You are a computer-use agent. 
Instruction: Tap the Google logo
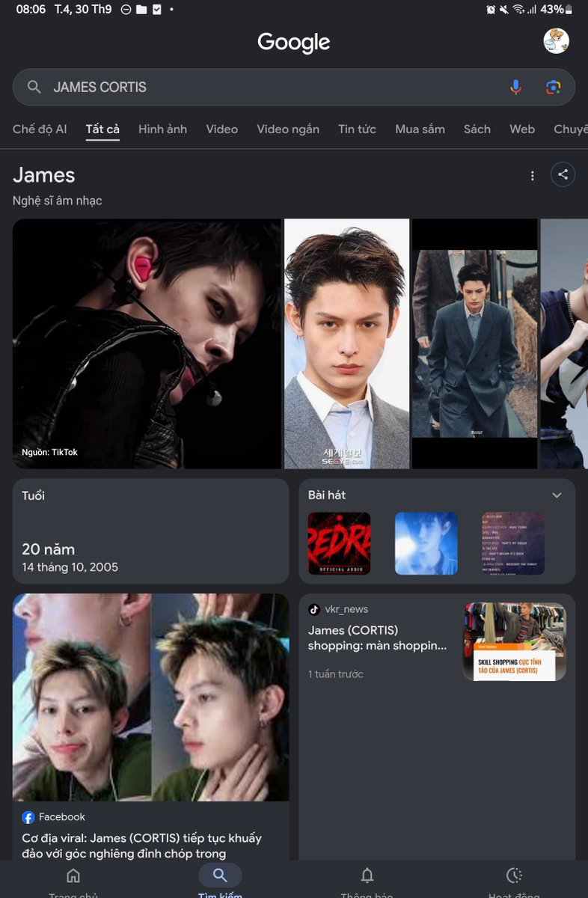[x=294, y=43]
